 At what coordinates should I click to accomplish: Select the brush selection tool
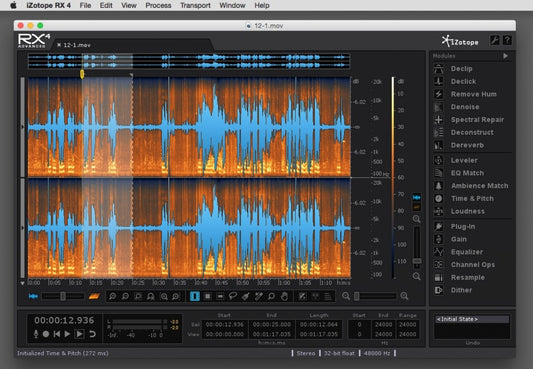[x=246, y=296]
